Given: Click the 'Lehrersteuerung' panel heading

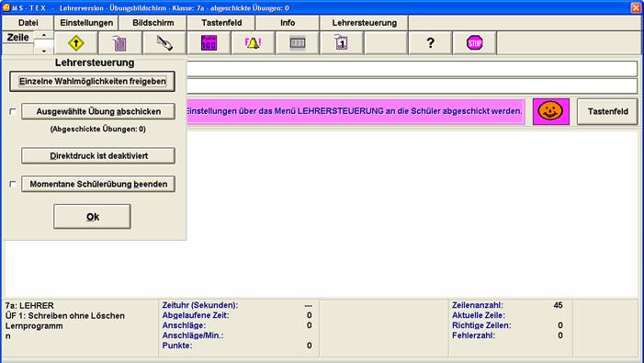Looking at the screenshot, I should click(95, 62).
